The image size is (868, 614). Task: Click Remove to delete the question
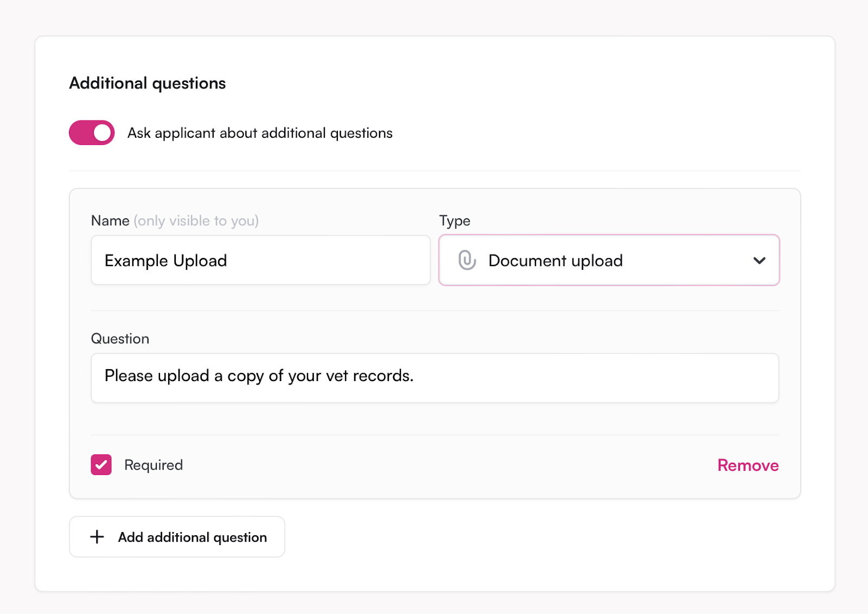pyautogui.click(x=748, y=465)
